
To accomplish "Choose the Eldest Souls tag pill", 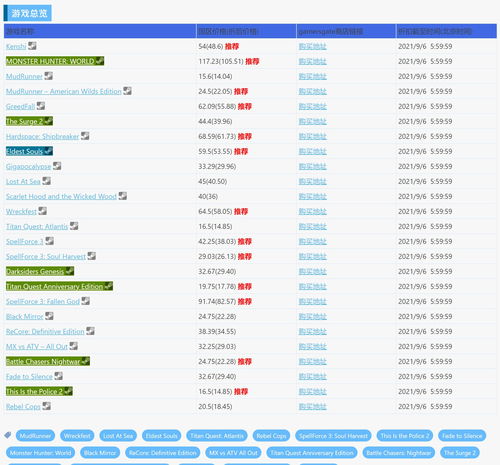I will point(162,436).
